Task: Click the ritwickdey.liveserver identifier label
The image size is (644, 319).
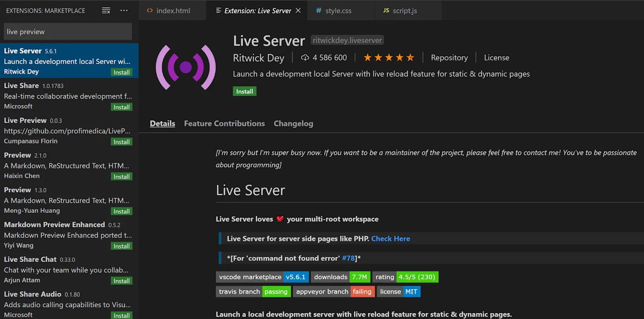Action: 347,40
